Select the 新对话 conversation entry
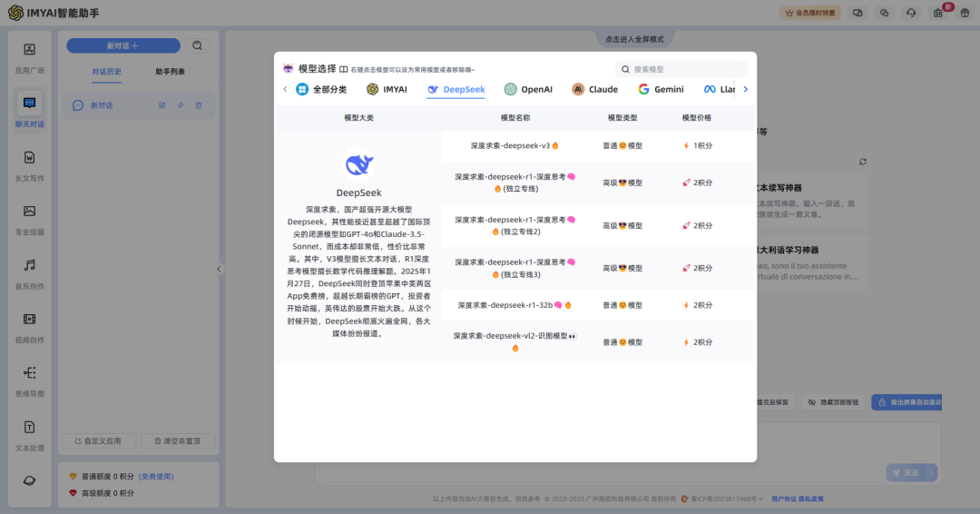 [x=139, y=105]
